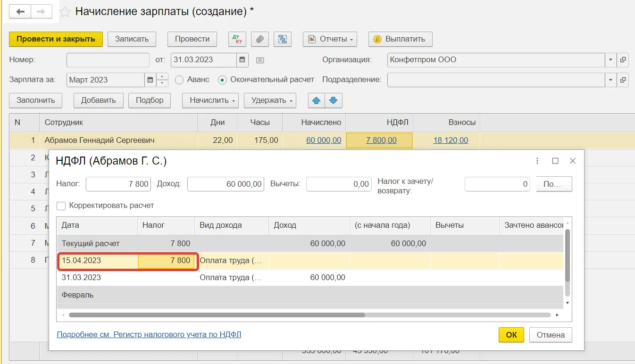This screenshot has width=635, height=364.
Task: Open attached files with paperclip icon
Action: coord(259,39)
